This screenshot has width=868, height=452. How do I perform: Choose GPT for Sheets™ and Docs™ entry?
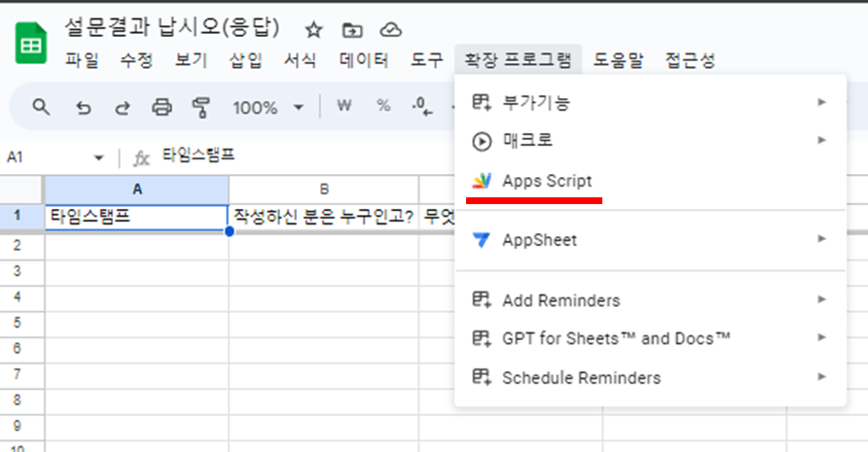(x=650, y=338)
